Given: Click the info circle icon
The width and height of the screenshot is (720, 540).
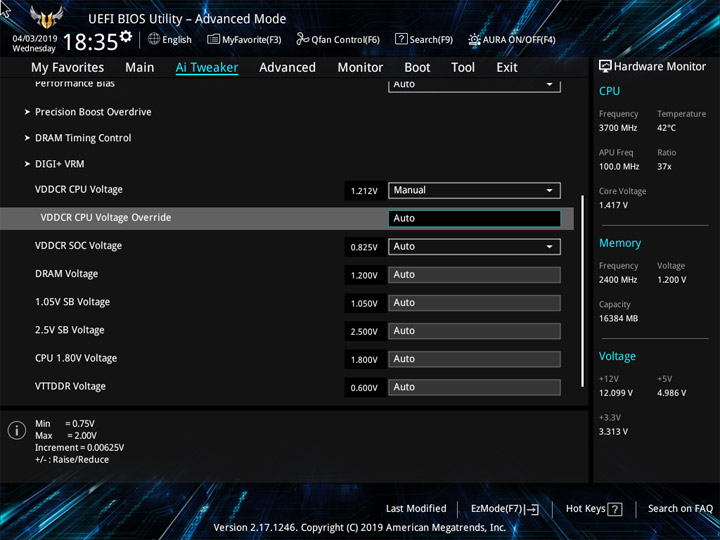Looking at the screenshot, I should point(17,430).
